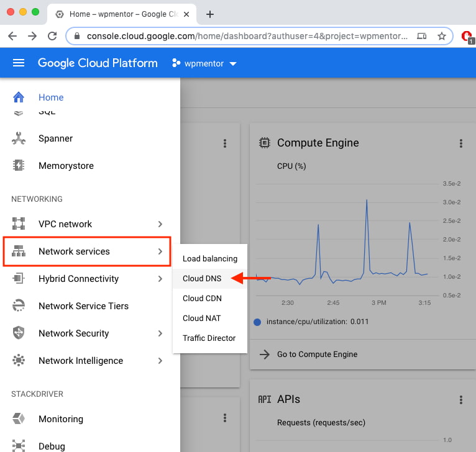Select Load balancing from the submenu
Viewport: 476px width, 452px height.
pos(210,258)
